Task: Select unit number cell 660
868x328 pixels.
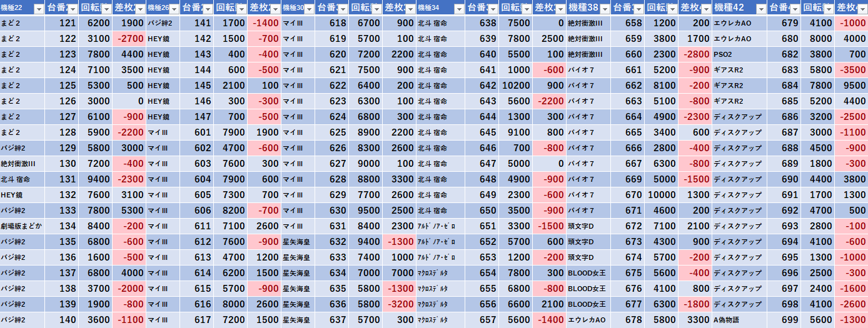Action: click(x=628, y=54)
